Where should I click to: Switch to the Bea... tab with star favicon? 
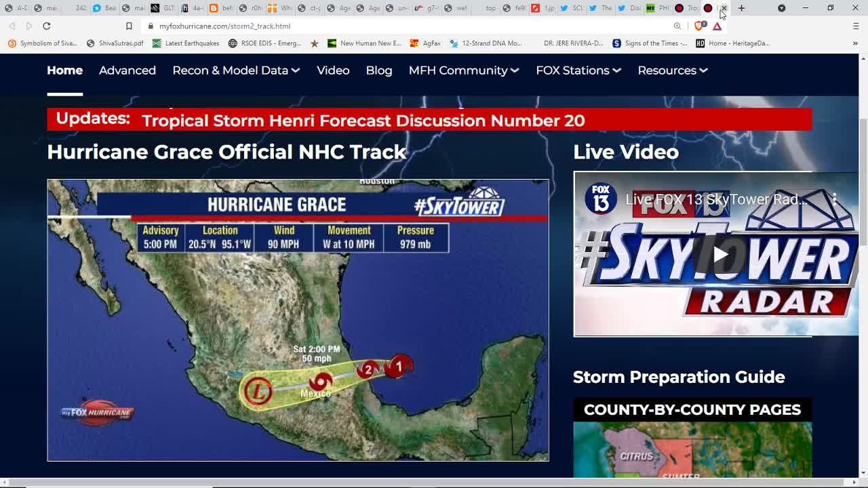click(x=104, y=8)
